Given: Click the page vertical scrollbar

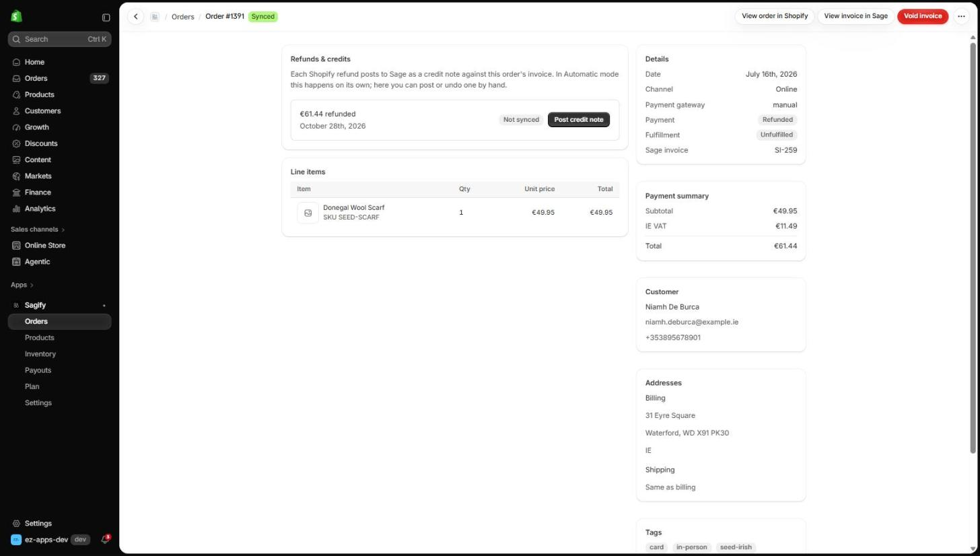Looking at the screenshot, I should pyautogui.click(x=973, y=248).
